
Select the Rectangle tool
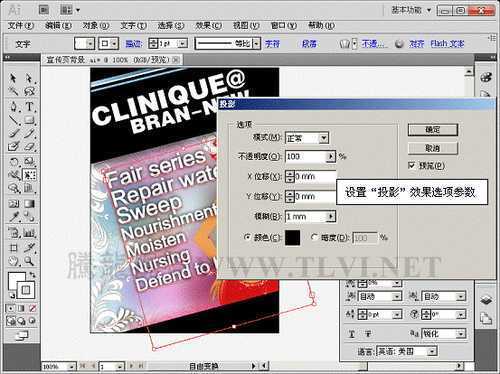pyautogui.click(x=29, y=119)
